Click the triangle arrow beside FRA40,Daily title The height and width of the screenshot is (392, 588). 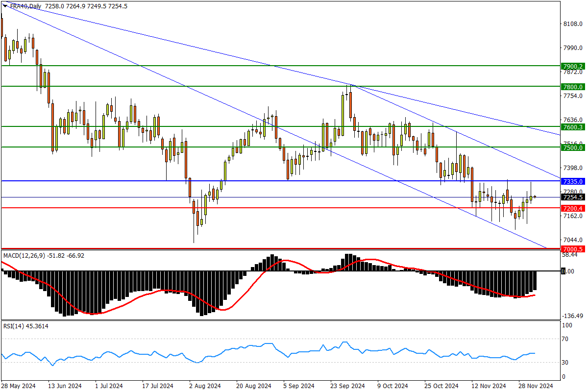pos(4,5)
